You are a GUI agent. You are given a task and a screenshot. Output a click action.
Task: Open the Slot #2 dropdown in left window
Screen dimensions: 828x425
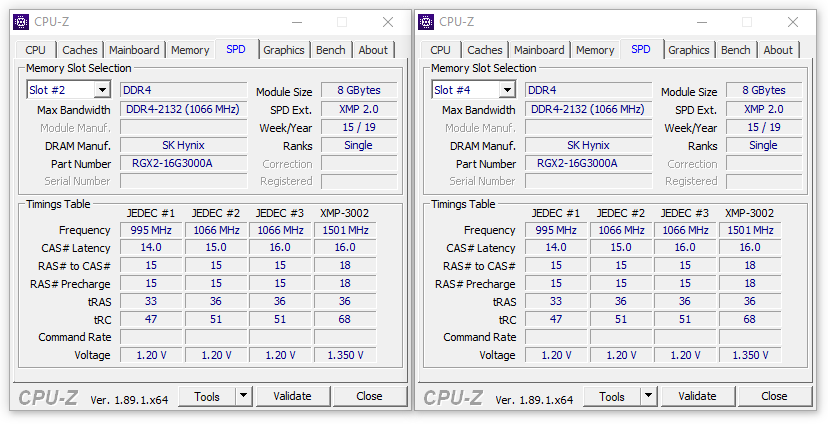click(x=102, y=90)
